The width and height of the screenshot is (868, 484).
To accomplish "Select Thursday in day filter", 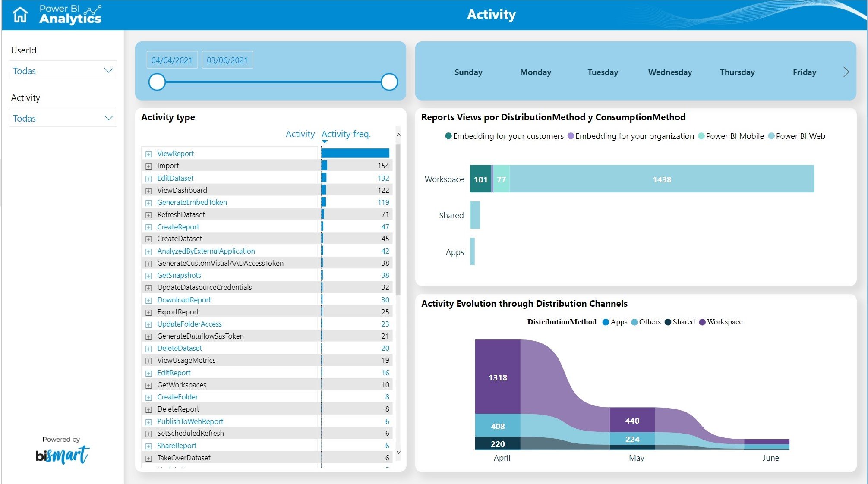I will point(737,72).
